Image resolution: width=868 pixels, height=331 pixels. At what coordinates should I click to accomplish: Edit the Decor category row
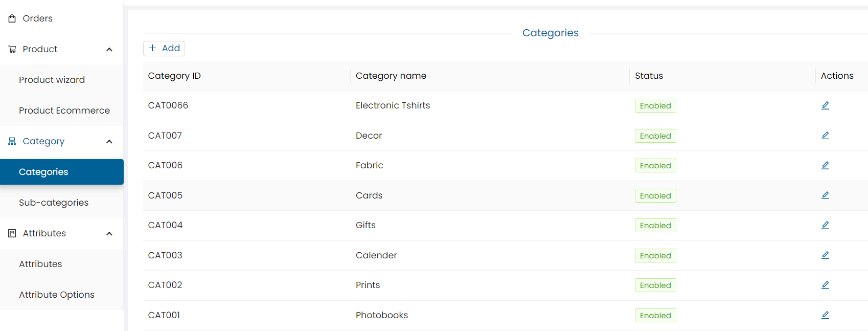point(825,136)
